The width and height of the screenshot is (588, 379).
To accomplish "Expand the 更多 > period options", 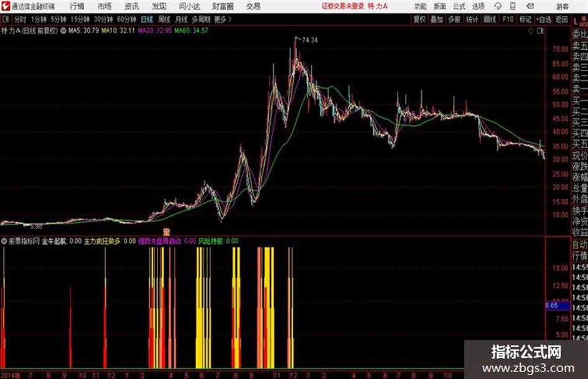I will (x=223, y=19).
